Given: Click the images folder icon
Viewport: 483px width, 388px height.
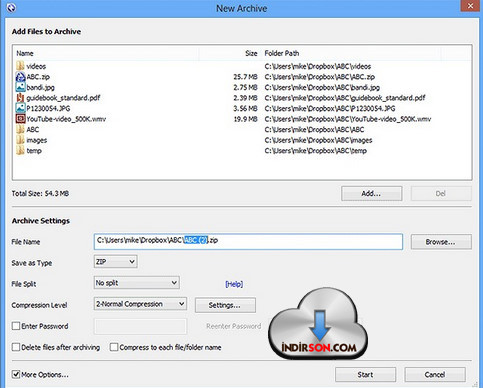Looking at the screenshot, I should [x=20, y=140].
